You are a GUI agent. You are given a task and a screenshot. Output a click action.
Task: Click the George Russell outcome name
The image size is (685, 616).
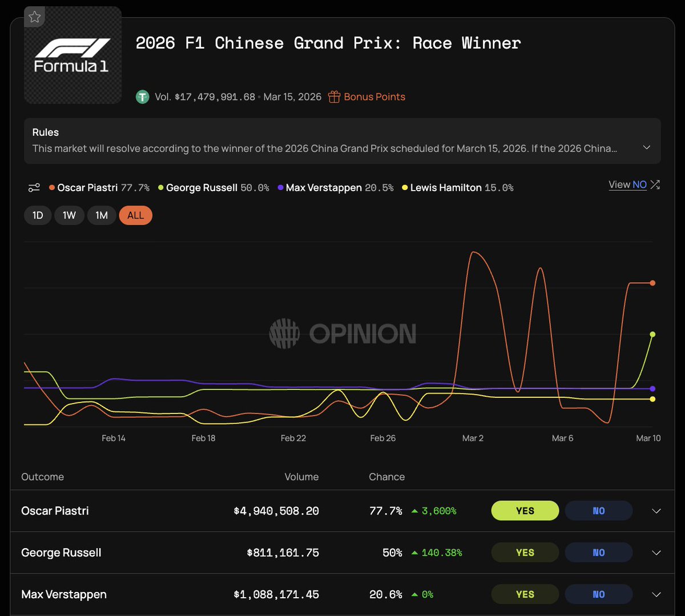[x=61, y=553]
